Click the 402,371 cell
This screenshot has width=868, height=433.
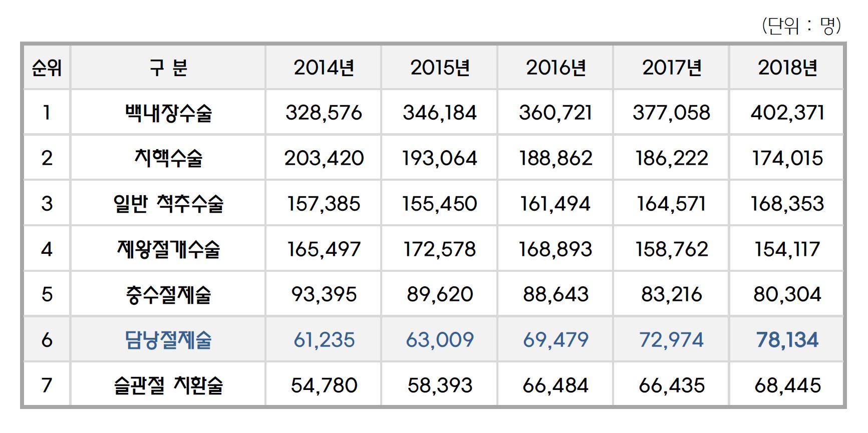pyautogui.click(x=787, y=113)
